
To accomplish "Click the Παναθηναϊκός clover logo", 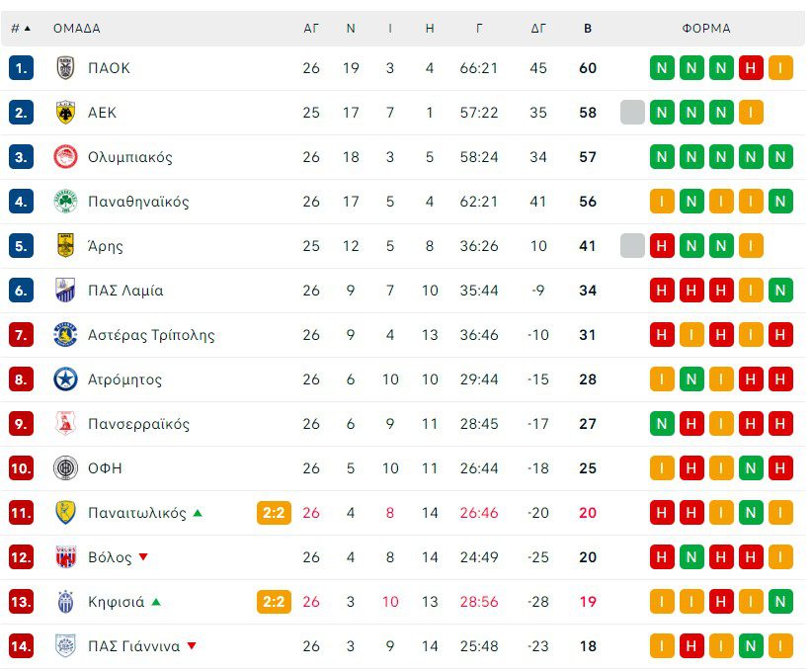I will (x=65, y=202).
